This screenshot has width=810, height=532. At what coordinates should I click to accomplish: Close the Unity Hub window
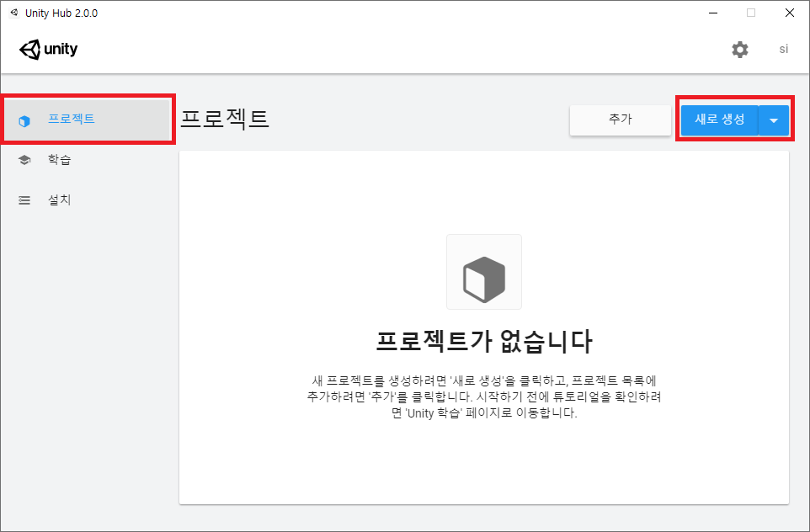[790, 13]
